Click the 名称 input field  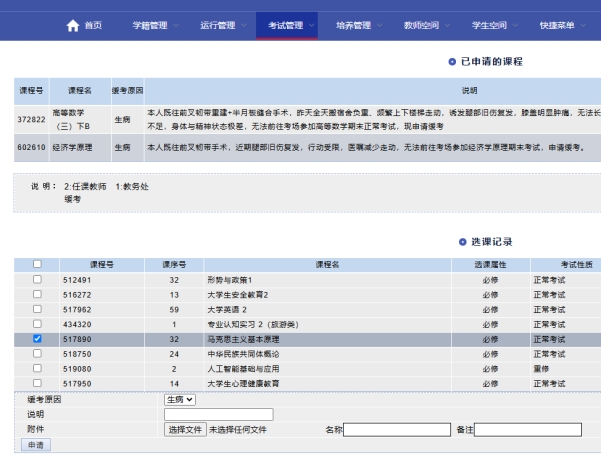coord(397,430)
